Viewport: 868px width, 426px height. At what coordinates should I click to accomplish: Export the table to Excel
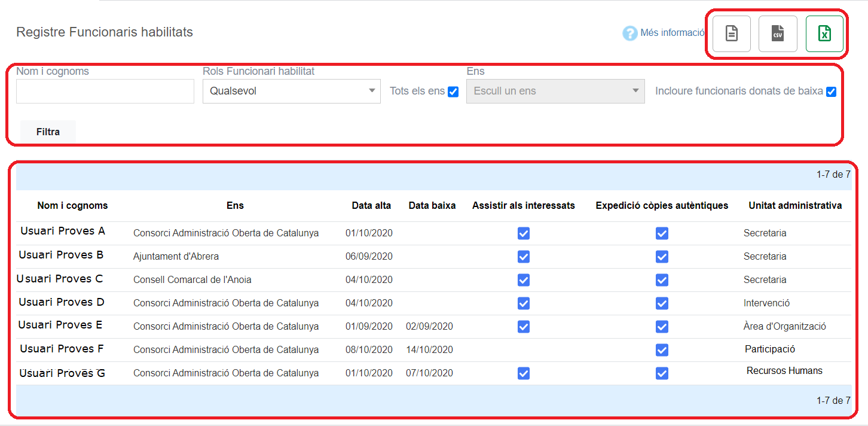824,34
